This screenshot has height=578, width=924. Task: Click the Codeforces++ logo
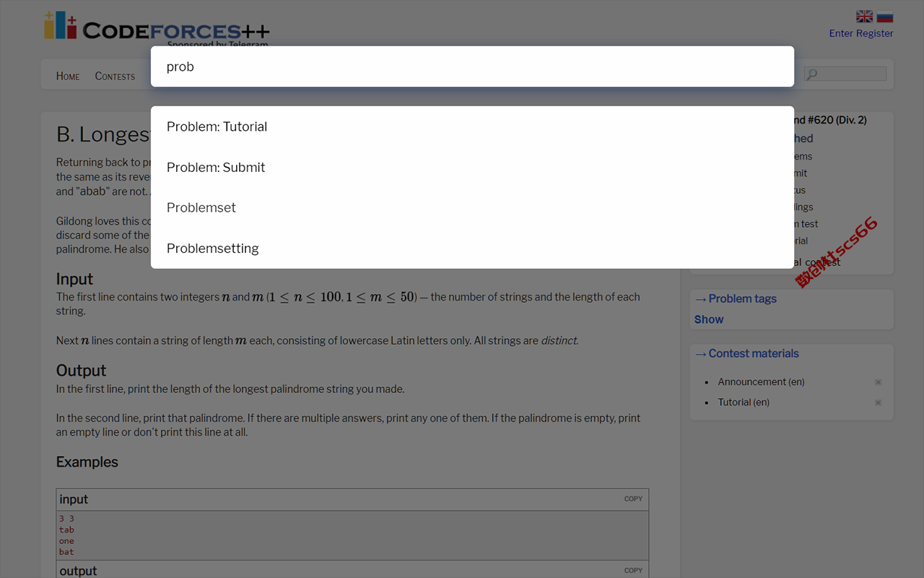tap(156, 27)
